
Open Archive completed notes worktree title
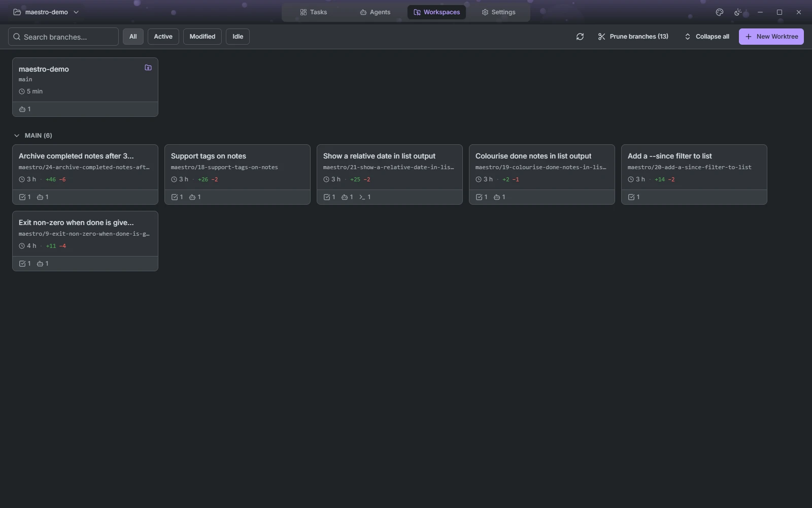tap(76, 156)
